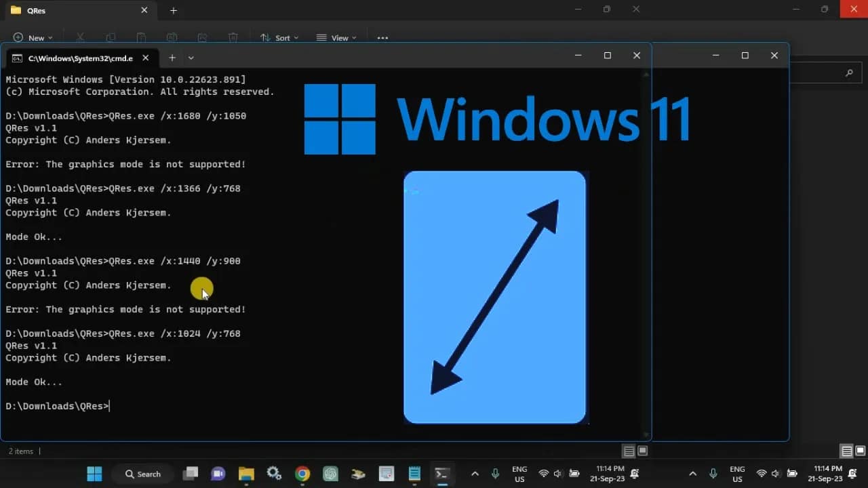The image size is (868, 488).
Task: Open the View options dropdown
Action: (x=337, y=37)
